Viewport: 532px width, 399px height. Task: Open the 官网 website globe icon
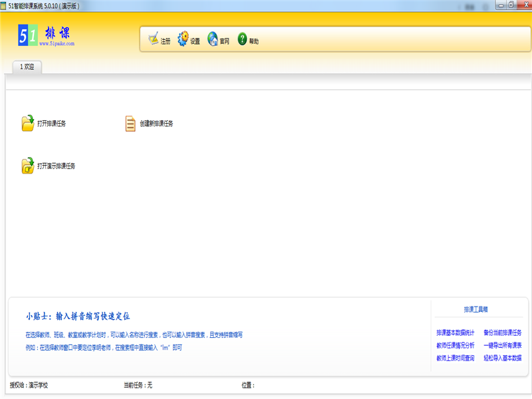213,39
